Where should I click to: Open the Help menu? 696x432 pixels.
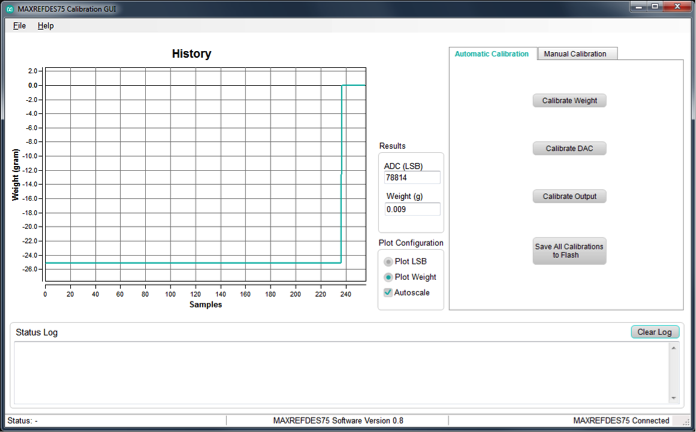pos(45,26)
